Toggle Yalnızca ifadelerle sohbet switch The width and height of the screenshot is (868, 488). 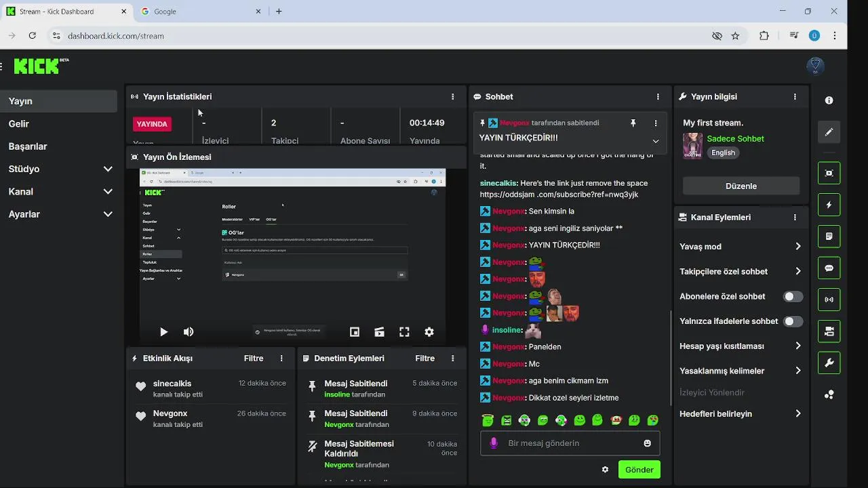pos(793,321)
